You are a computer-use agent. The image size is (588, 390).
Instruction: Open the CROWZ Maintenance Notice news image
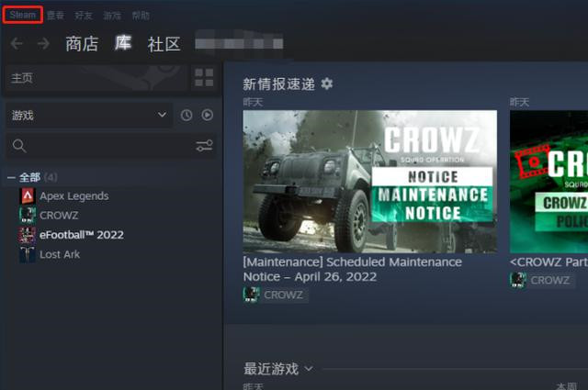[369, 182]
